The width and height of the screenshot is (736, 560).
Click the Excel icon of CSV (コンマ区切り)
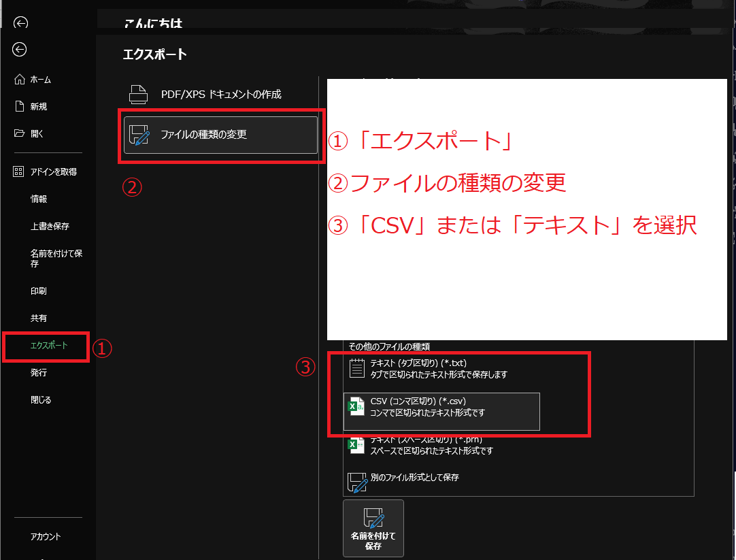coord(356,406)
